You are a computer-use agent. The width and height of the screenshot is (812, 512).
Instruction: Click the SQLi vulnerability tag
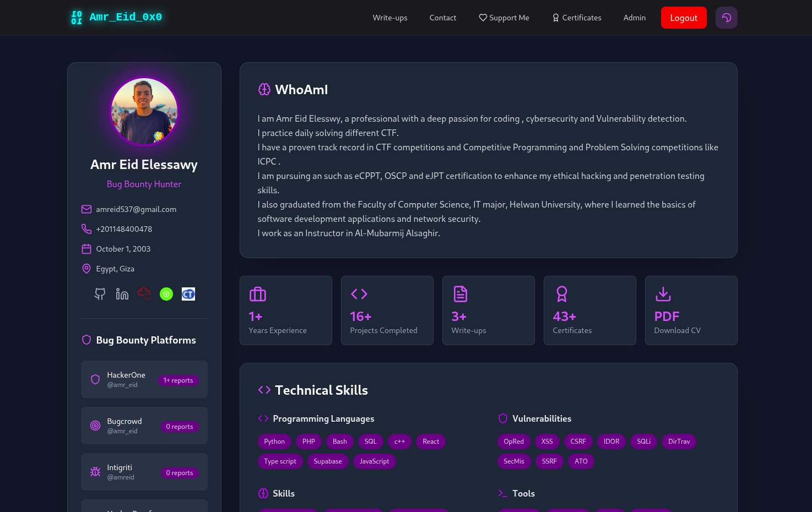[644, 442]
